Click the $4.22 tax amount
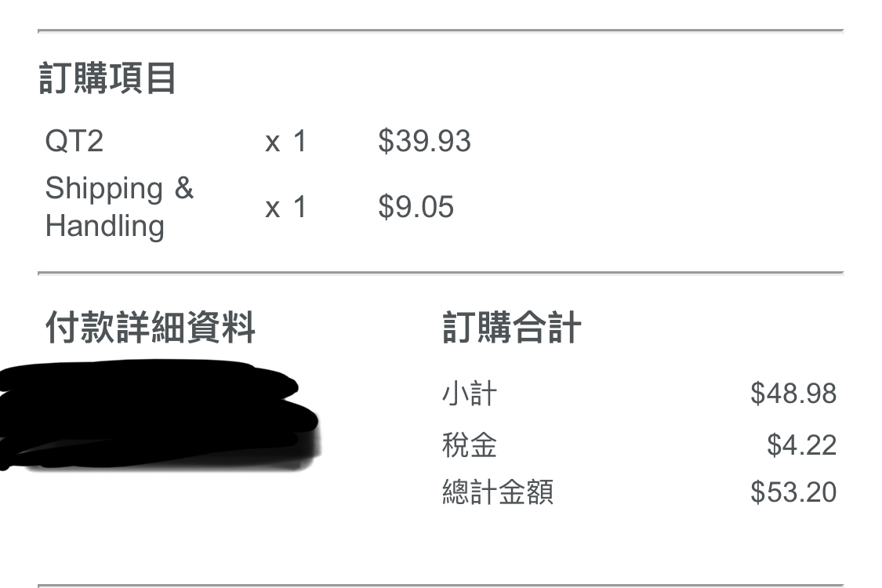 click(x=801, y=445)
